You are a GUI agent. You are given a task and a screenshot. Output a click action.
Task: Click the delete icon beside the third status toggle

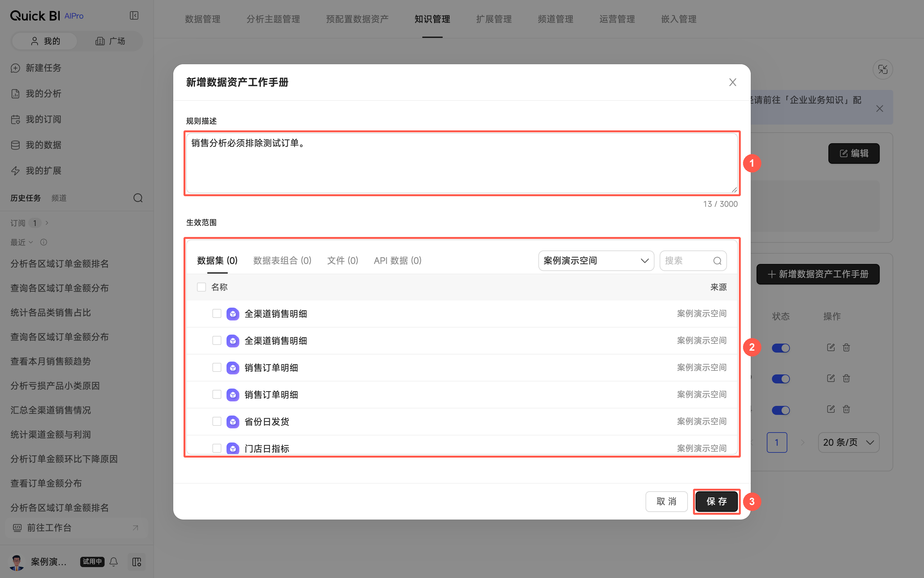[846, 409]
